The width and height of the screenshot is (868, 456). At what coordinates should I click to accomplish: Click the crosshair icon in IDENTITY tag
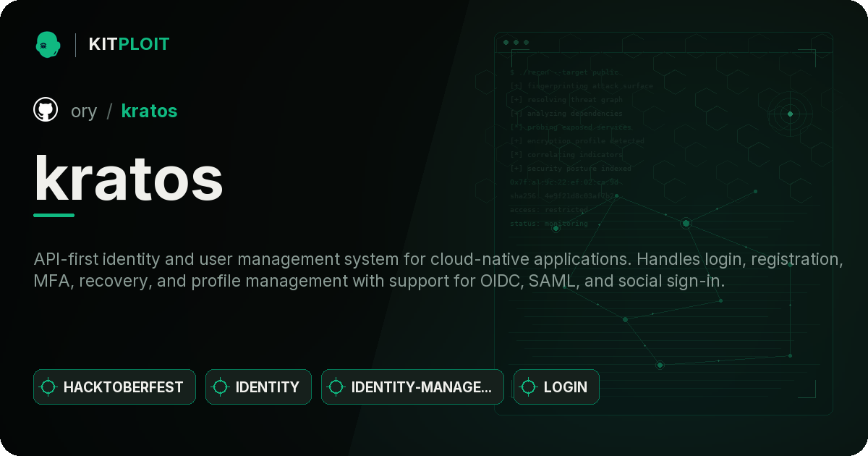(221, 387)
